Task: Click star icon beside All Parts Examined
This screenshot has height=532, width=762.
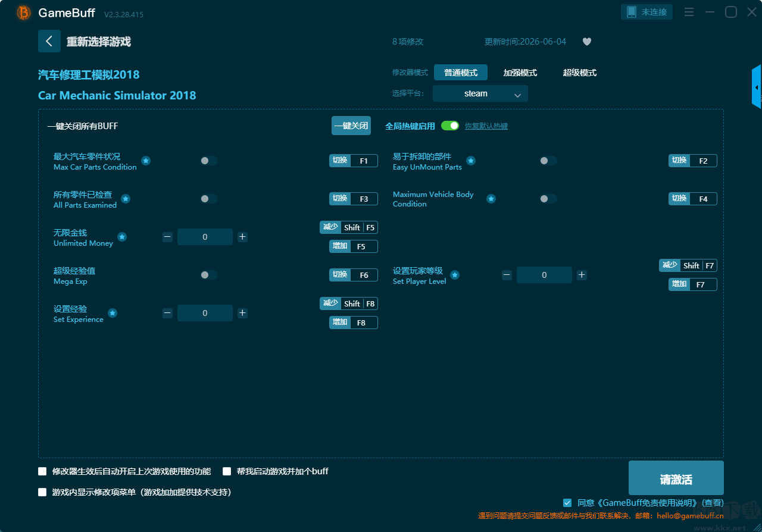Action: pos(126,199)
